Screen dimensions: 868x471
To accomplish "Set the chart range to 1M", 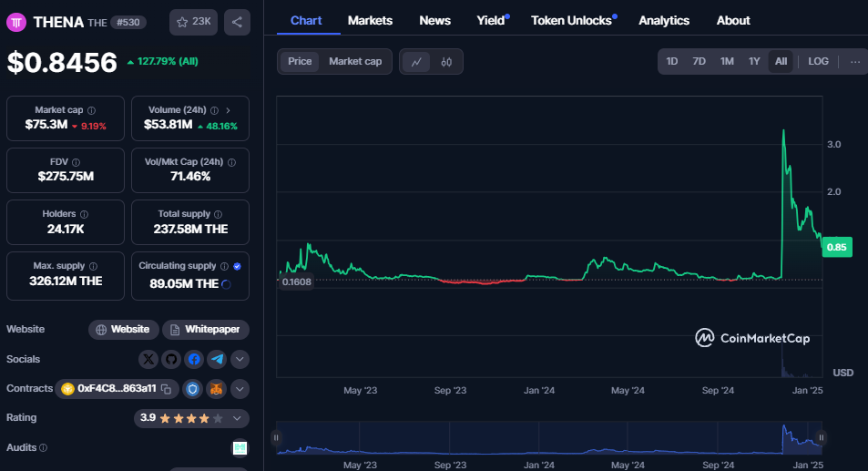I will point(727,61).
